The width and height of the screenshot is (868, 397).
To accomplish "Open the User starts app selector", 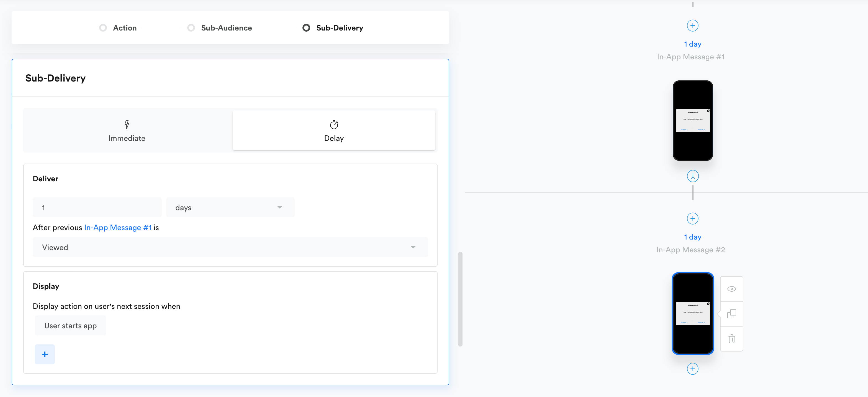I will pyautogui.click(x=70, y=325).
